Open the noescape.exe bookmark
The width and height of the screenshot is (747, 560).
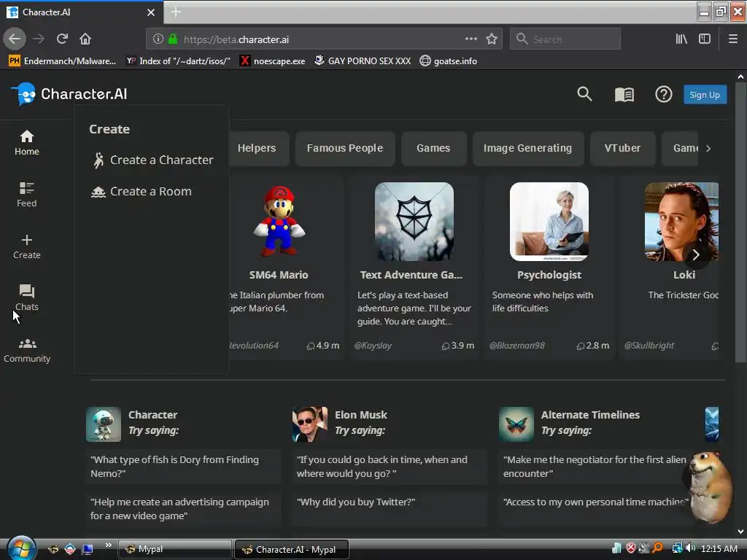273,61
